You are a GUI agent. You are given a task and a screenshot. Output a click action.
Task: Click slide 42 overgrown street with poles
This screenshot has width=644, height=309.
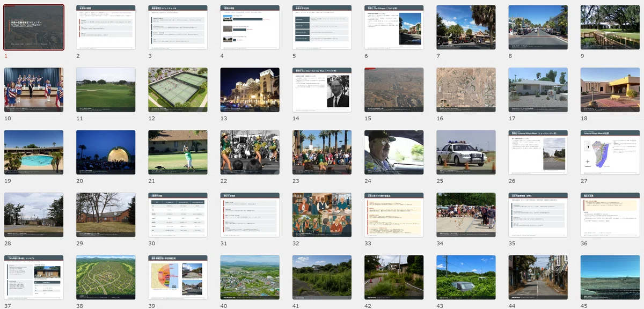coord(394,277)
